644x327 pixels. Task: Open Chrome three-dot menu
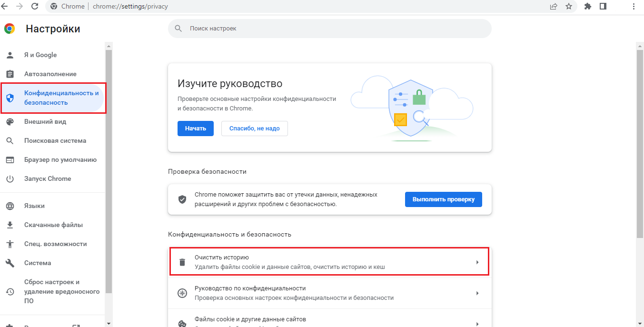pyautogui.click(x=634, y=6)
